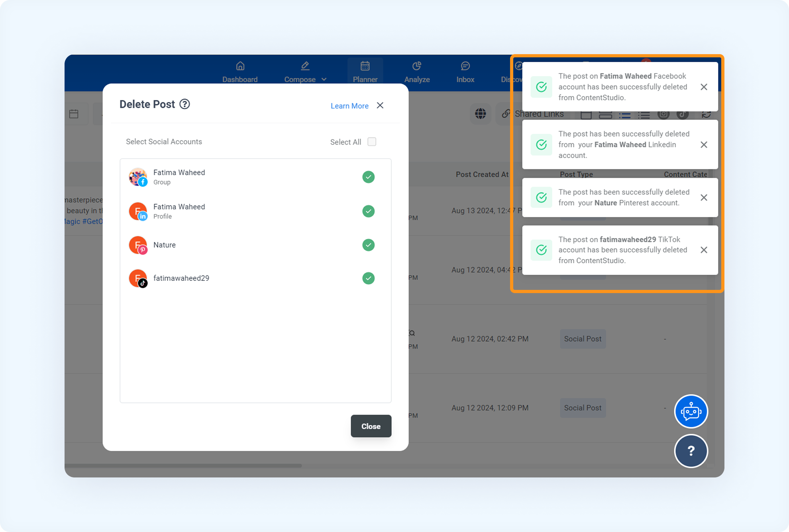Toggle checkmark for Nature Pinterest account
The height and width of the screenshot is (532, 789).
point(369,245)
